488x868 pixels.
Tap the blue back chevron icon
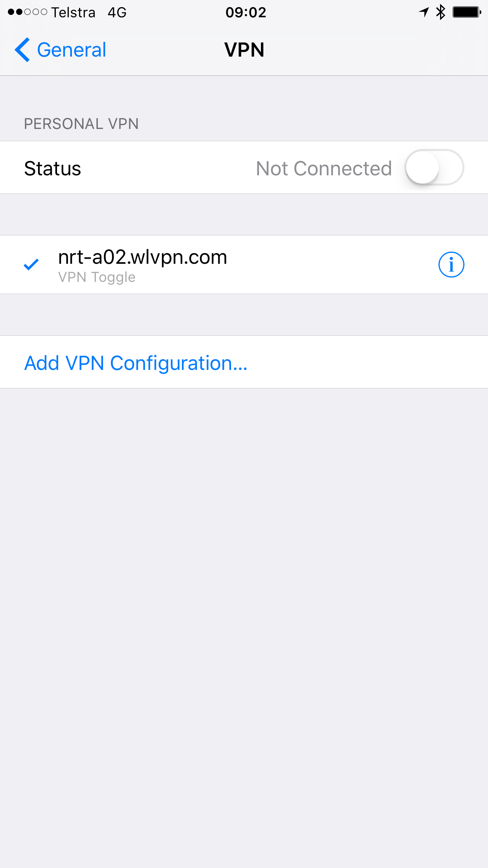(x=22, y=50)
